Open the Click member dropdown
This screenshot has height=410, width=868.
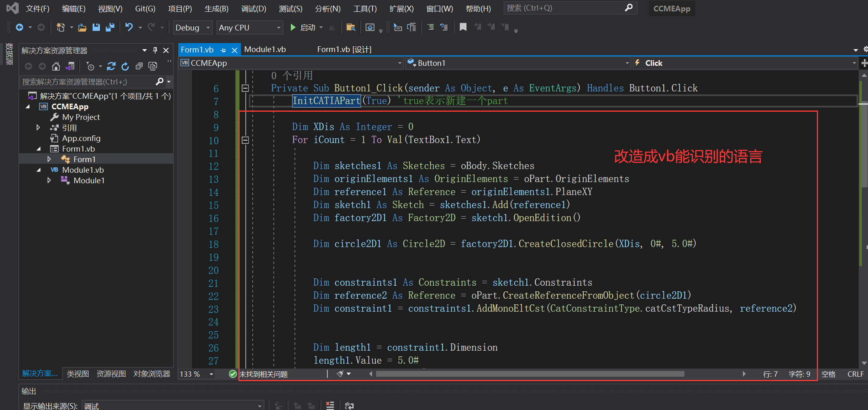coord(745,63)
